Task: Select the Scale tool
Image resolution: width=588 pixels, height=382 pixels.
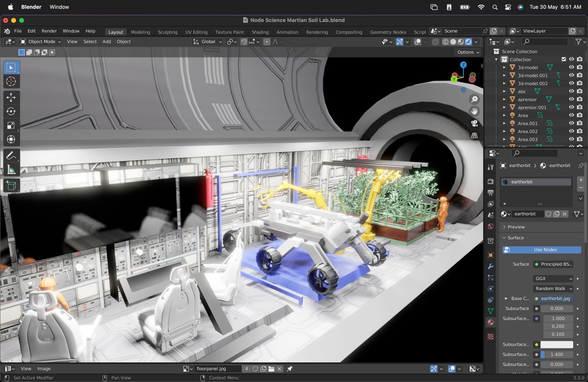Action: point(11,125)
